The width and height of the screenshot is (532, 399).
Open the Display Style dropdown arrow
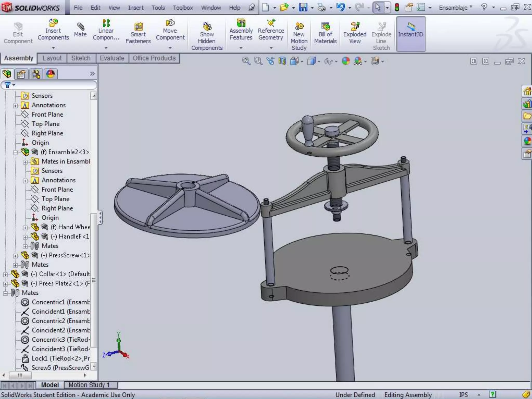(319, 62)
